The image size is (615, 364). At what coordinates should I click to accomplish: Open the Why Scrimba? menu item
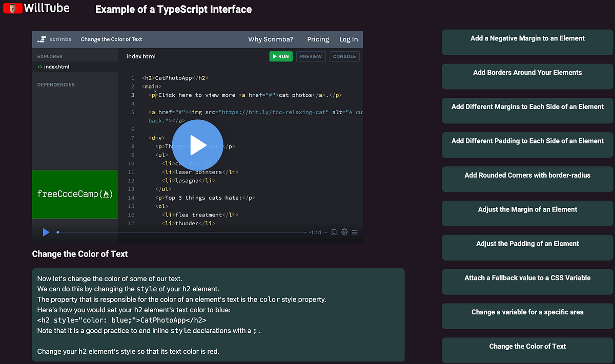coord(271,39)
